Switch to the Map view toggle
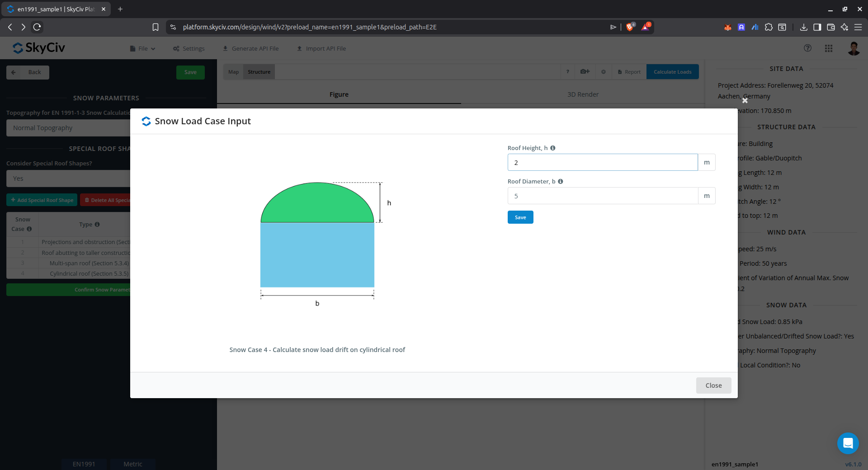 [x=233, y=72]
